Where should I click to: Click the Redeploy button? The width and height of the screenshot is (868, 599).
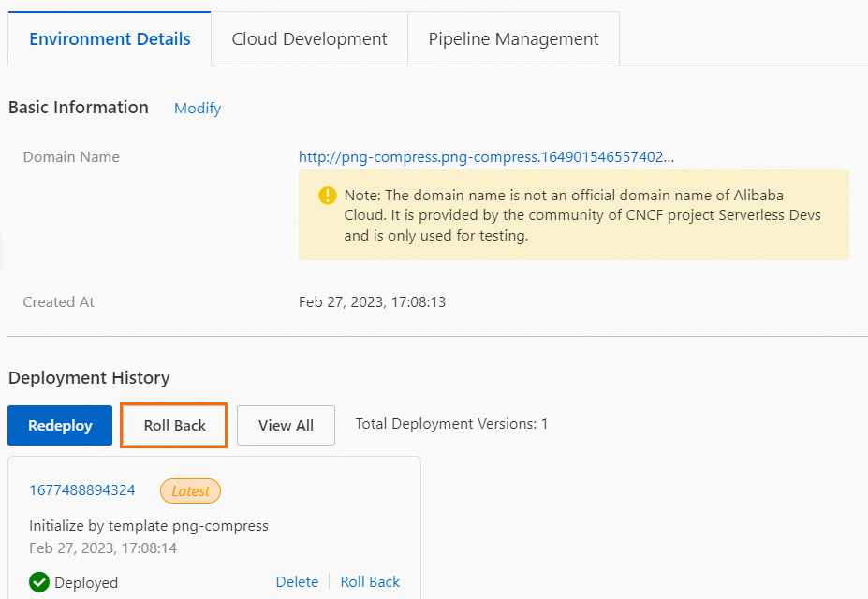pos(59,425)
